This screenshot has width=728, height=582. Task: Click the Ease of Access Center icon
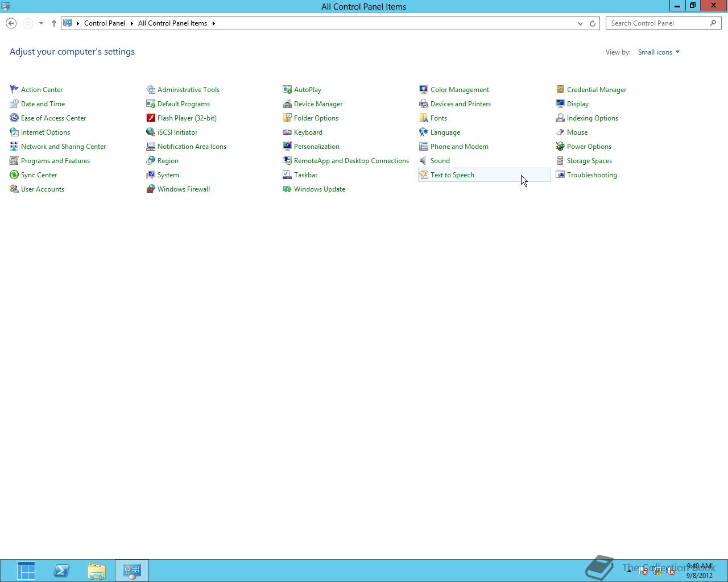[14, 118]
